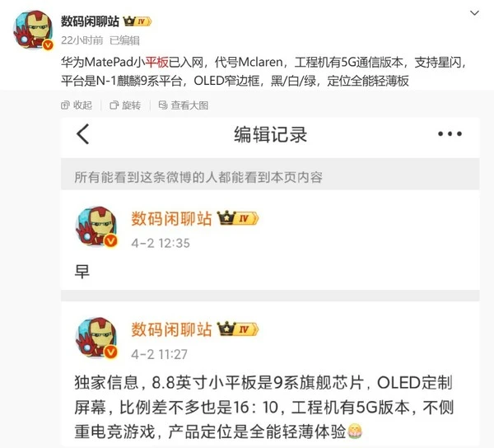
Task: Click orange 数码闲聊站 name in 11:27 entry
Action: coord(171,329)
